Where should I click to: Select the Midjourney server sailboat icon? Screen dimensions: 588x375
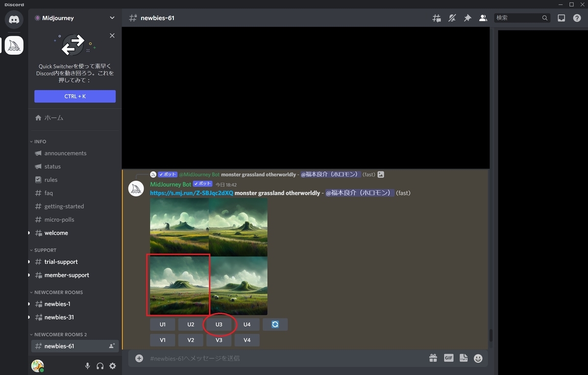point(14,45)
